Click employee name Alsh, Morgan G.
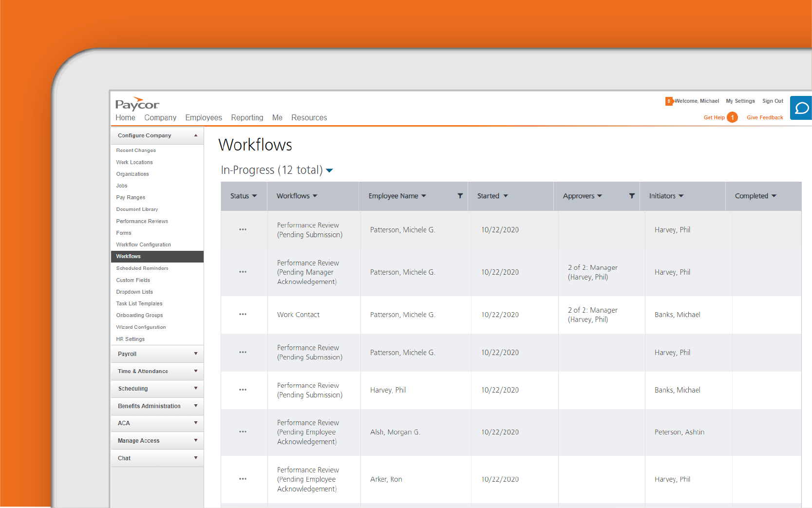 point(395,432)
